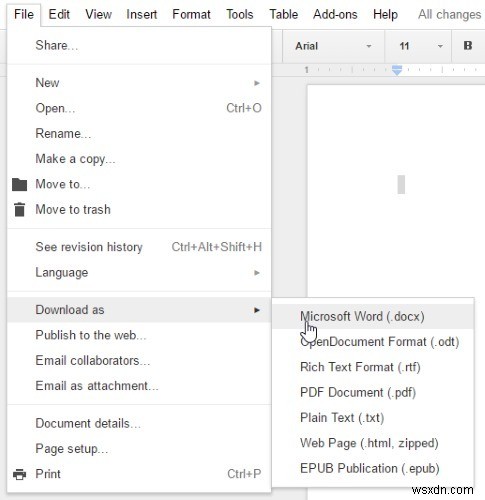485x500 pixels.
Task: Download as Web Page (.html, zipped)
Action: 373,443
